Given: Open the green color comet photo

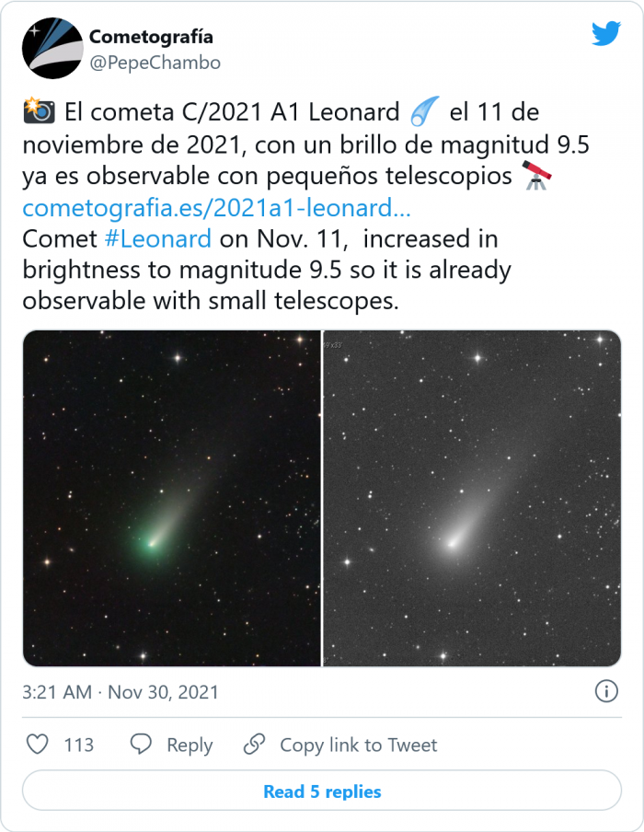Looking at the screenshot, I should click(172, 498).
